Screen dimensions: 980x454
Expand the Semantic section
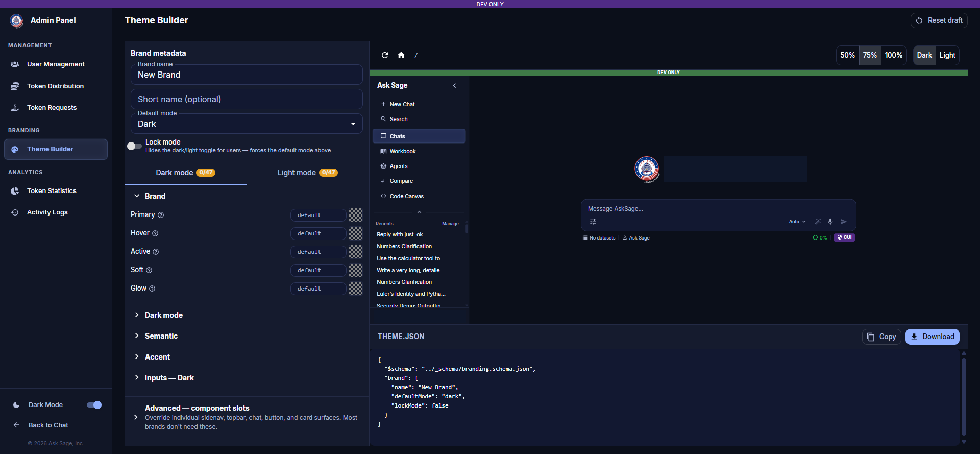247,336
